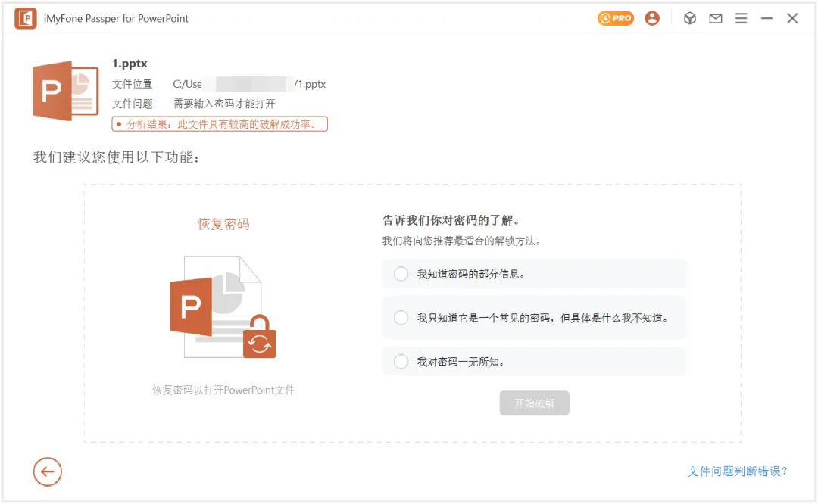Click the 分析结果 notice box
This screenshot has width=818, height=504.
pos(220,124)
